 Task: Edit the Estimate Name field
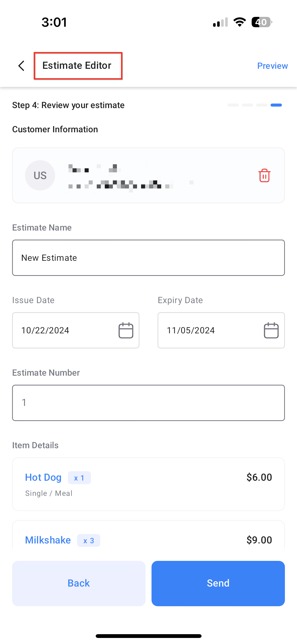(148, 258)
